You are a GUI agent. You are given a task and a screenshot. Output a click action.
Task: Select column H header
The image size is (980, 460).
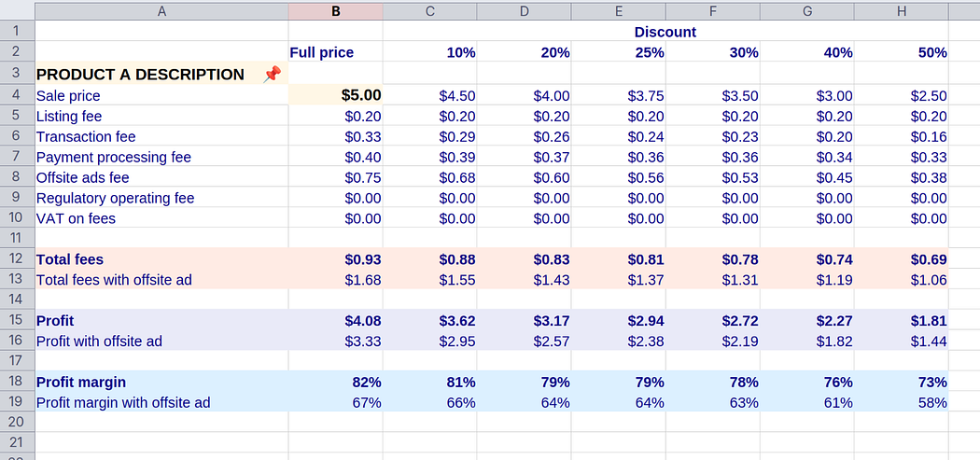[x=902, y=11]
